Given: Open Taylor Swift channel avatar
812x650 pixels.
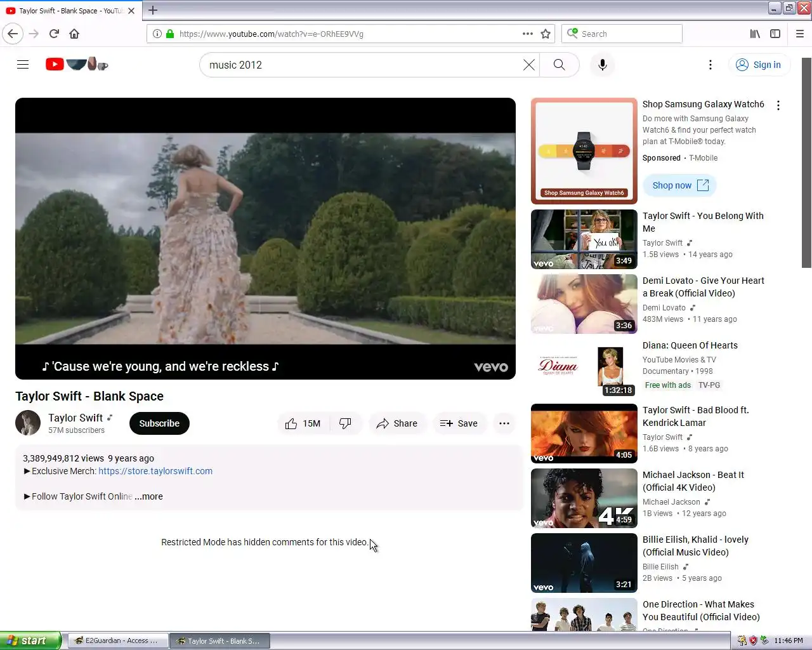Looking at the screenshot, I should point(28,423).
